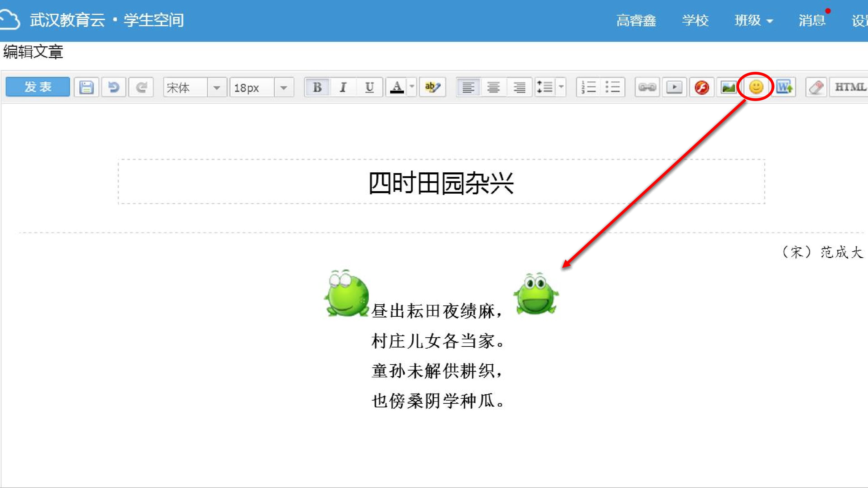The width and height of the screenshot is (868, 488).
Task: Toggle underline formatting
Action: tap(369, 87)
